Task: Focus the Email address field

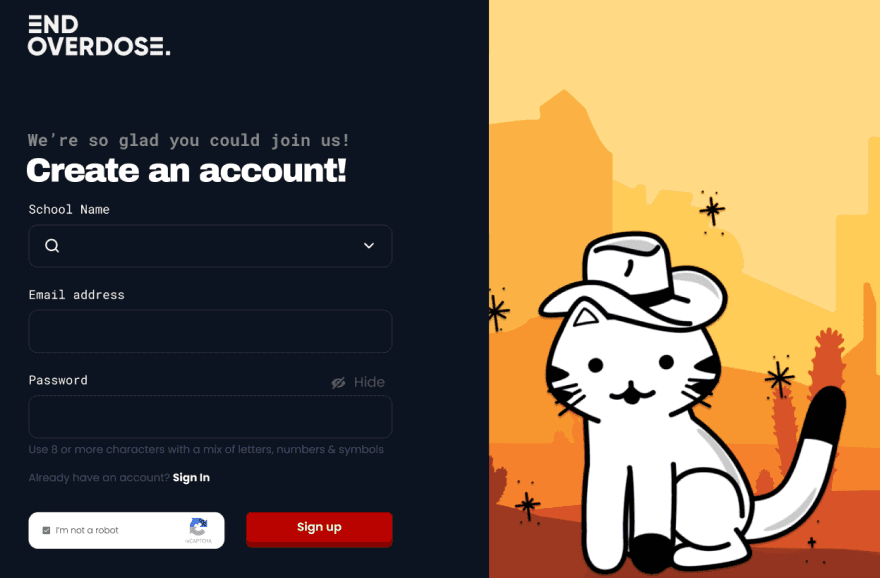Action: (210, 331)
